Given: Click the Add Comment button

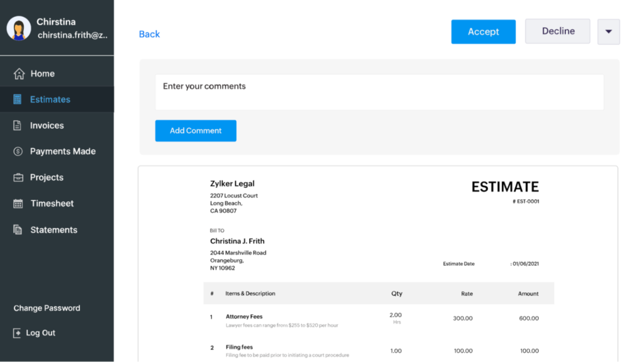Looking at the screenshot, I should [196, 131].
